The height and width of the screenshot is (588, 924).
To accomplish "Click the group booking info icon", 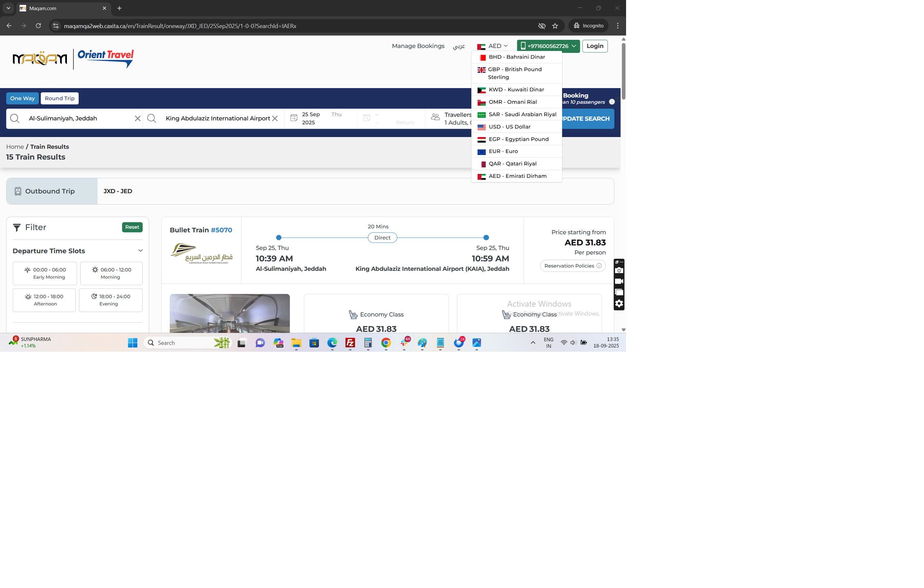I will (x=612, y=102).
